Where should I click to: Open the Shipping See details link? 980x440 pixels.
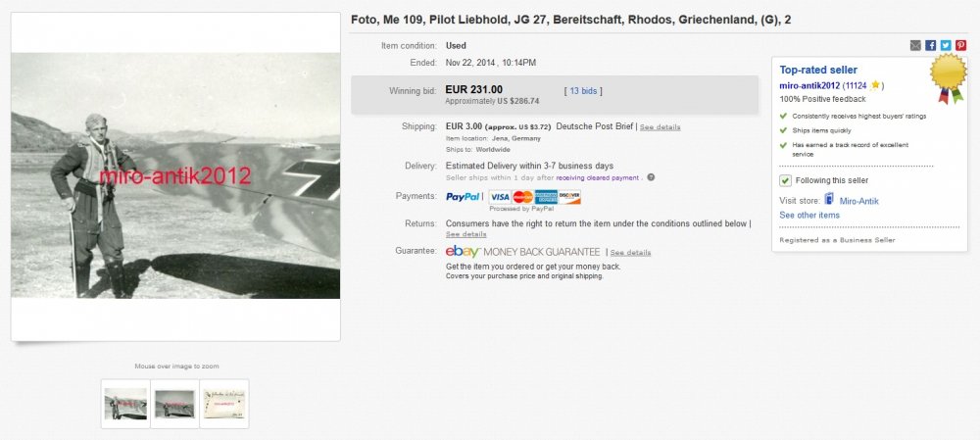pyautogui.click(x=660, y=126)
